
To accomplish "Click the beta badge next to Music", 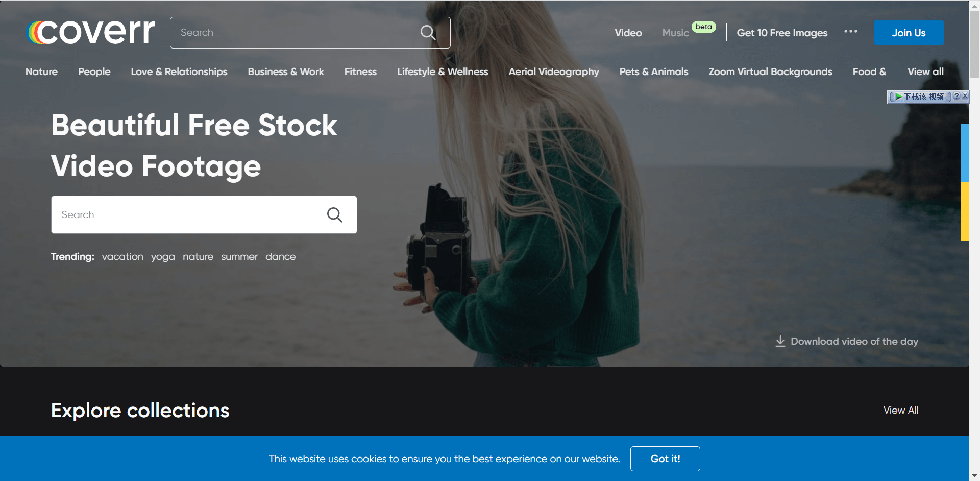I will click(x=703, y=27).
